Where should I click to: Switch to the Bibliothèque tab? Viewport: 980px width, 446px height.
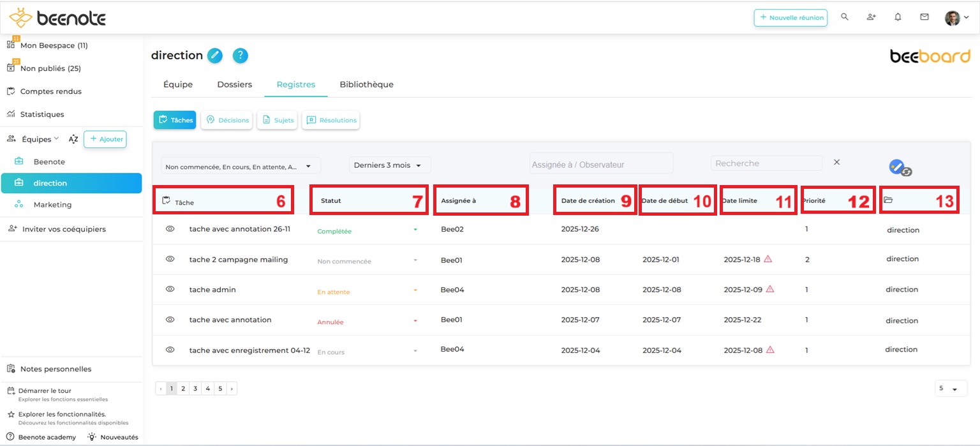(x=366, y=84)
